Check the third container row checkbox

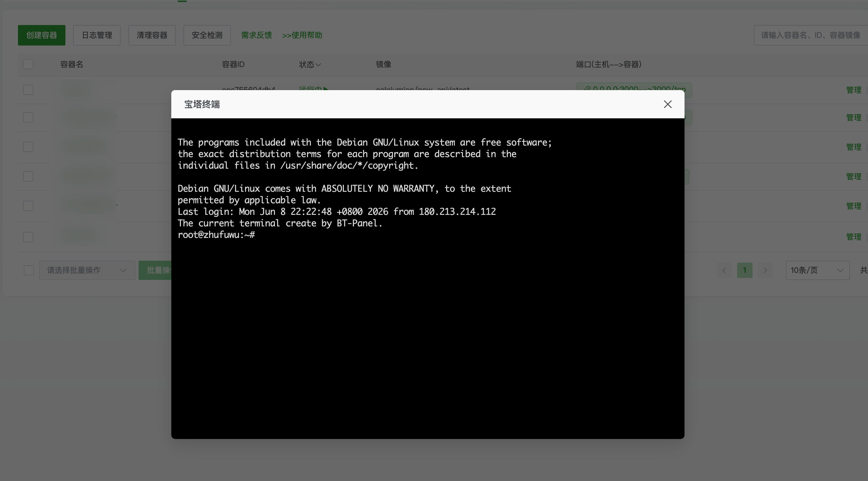coord(28,147)
